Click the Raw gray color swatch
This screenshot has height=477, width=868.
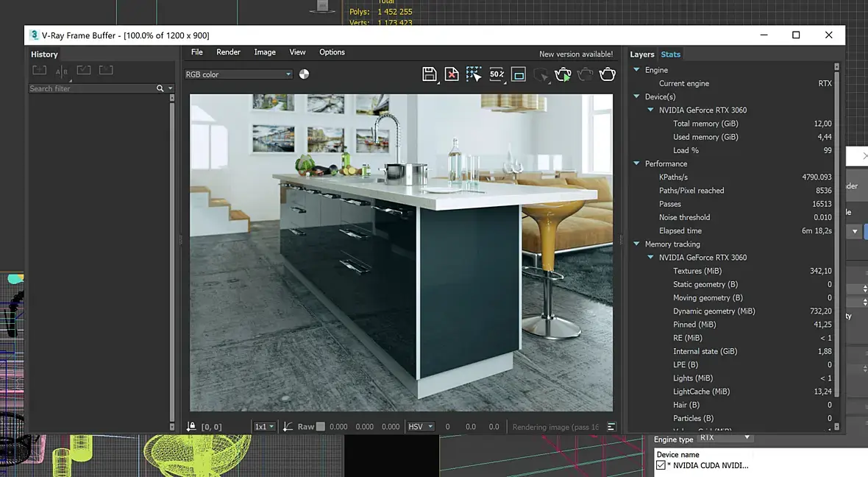pyautogui.click(x=320, y=426)
